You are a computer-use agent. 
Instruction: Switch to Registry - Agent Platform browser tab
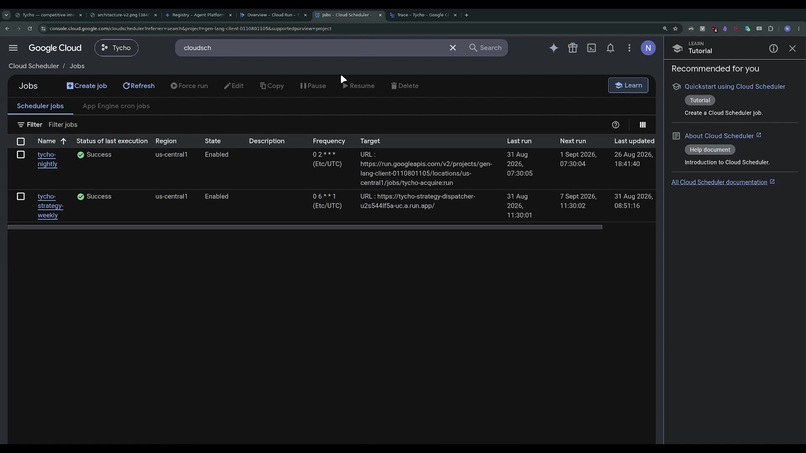198,15
